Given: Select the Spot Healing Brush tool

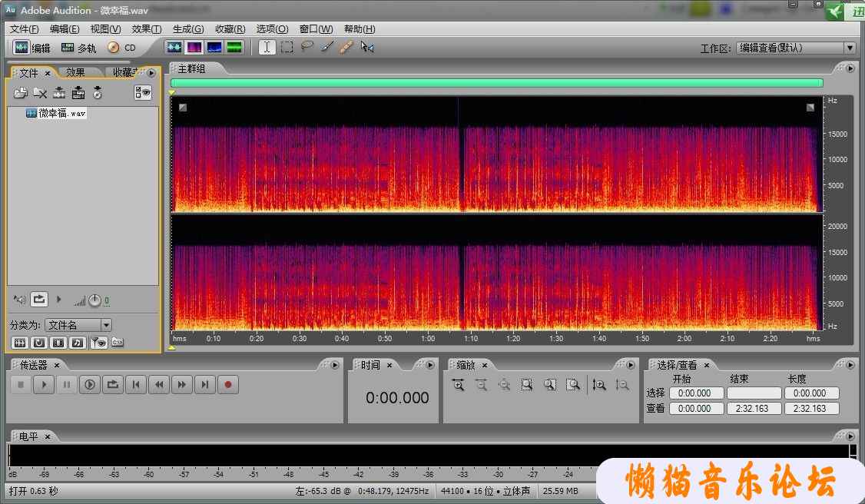Looking at the screenshot, I should [346, 48].
